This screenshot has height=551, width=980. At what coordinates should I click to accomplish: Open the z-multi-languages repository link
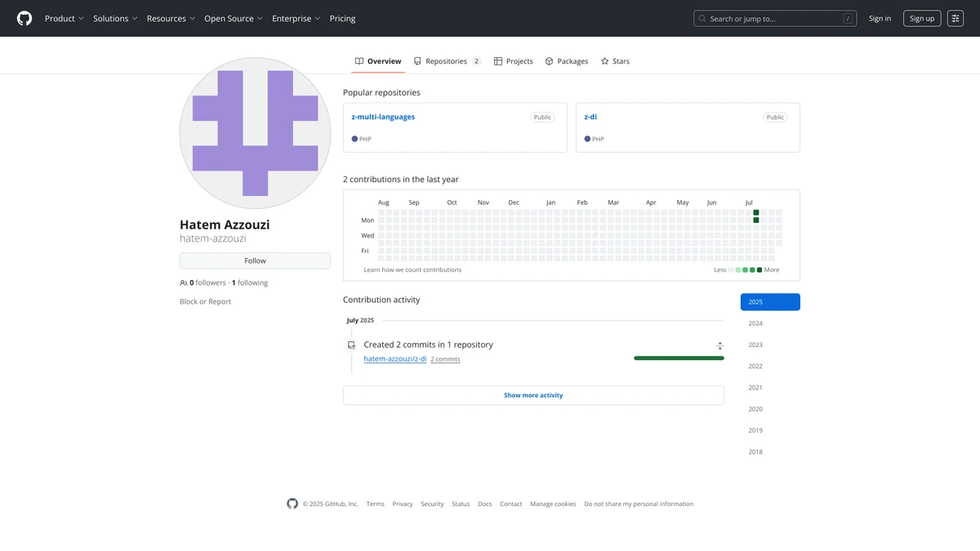(x=383, y=117)
